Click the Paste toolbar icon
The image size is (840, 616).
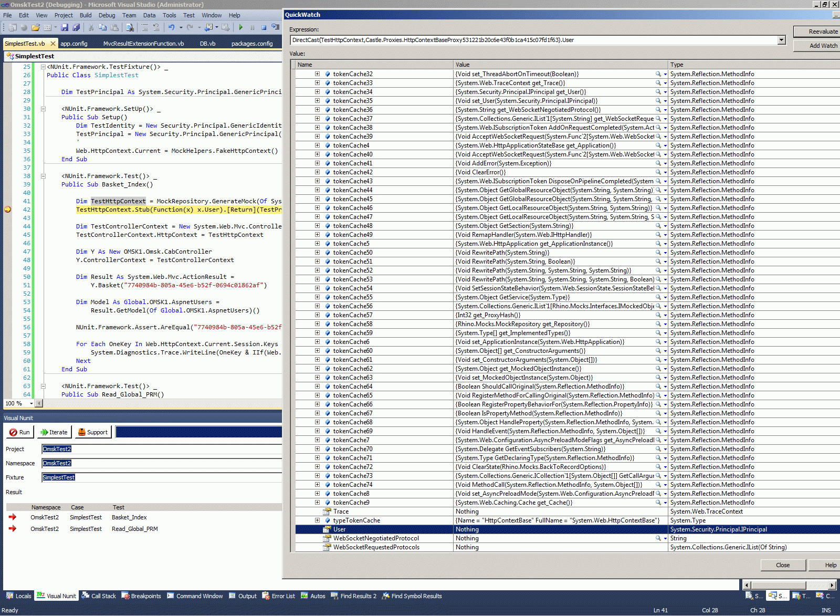pos(114,27)
